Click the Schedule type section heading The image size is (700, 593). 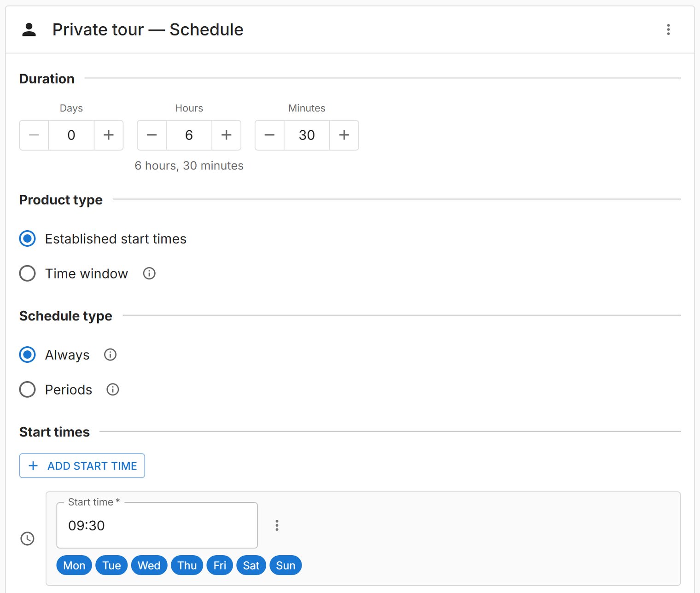[66, 316]
